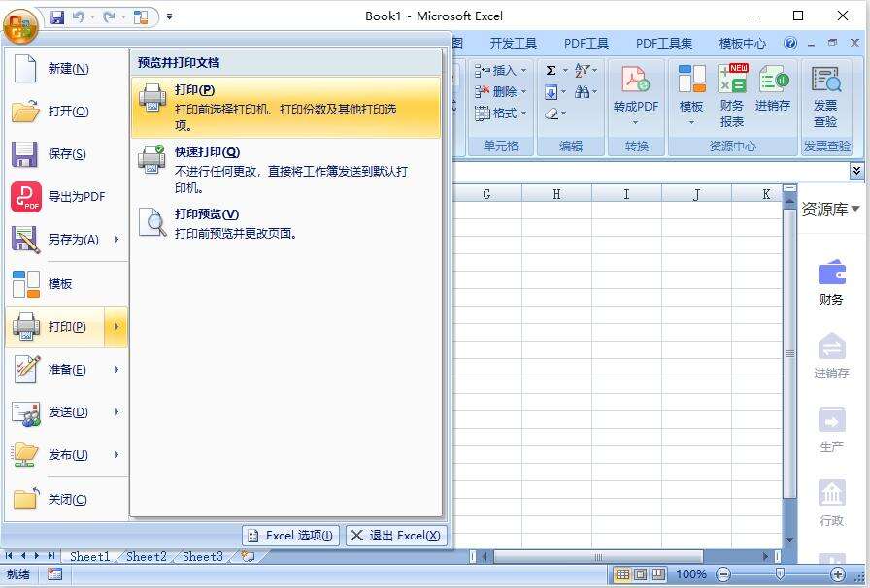The width and height of the screenshot is (870, 588).
Task: Click the Save icon in Quick Access Toolbar
Action: pyautogui.click(x=57, y=17)
